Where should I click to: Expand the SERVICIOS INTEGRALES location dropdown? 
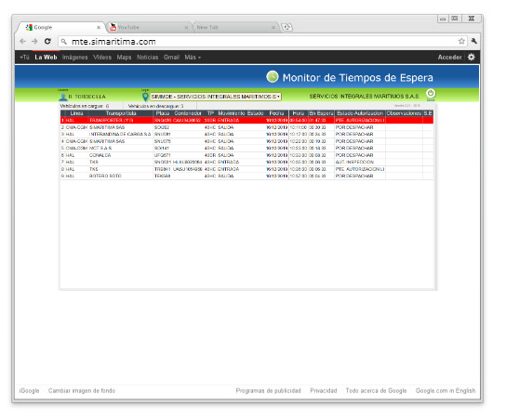coord(216,97)
